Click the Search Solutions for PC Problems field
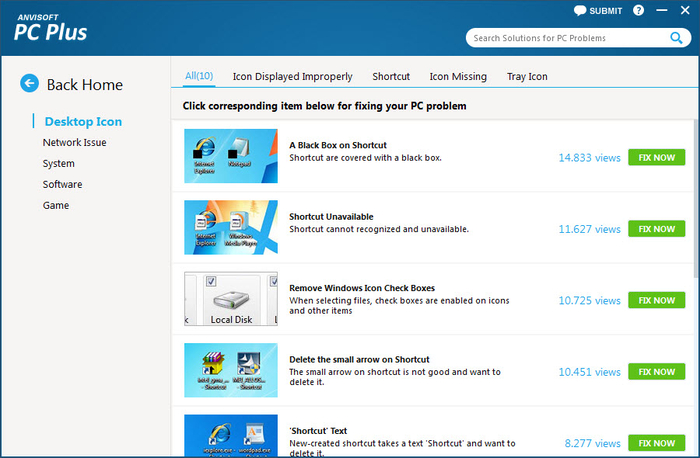This screenshot has height=458, width=700. pyautogui.click(x=565, y=38)
